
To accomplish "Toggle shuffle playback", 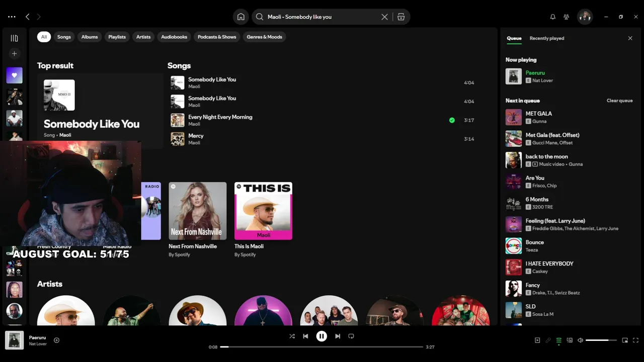I will (x=292, y=336).
